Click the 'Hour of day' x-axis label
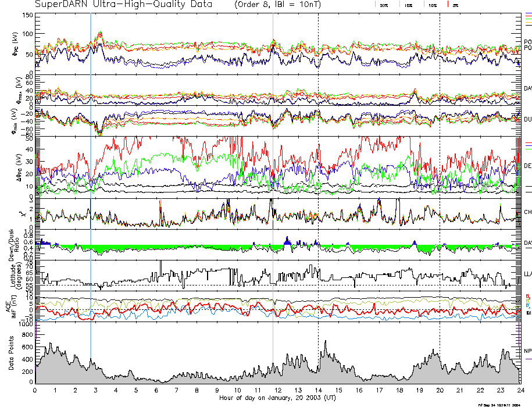The image size is (532, 407). click(x=277, y=398)
